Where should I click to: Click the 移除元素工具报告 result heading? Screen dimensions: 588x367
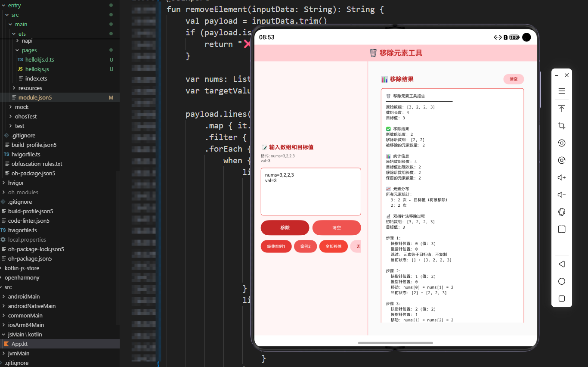[409, 96]
